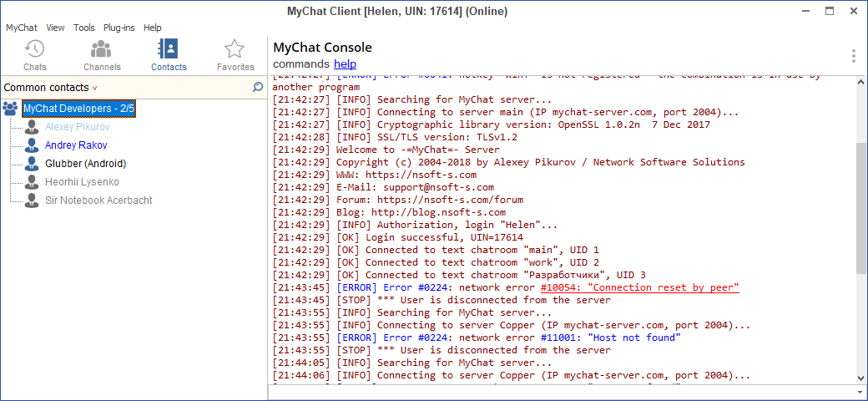
Task: Click the console scrollbar down arrow
Action: tap(860, 378)
